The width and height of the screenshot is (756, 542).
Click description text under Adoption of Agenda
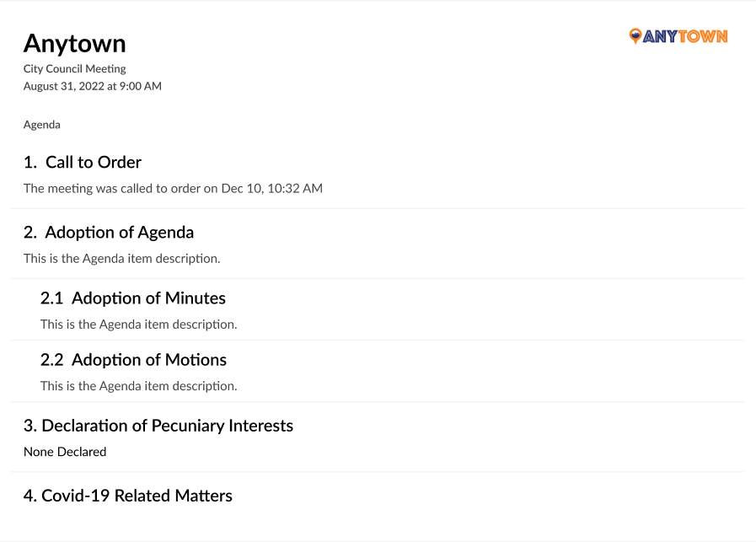122,259
